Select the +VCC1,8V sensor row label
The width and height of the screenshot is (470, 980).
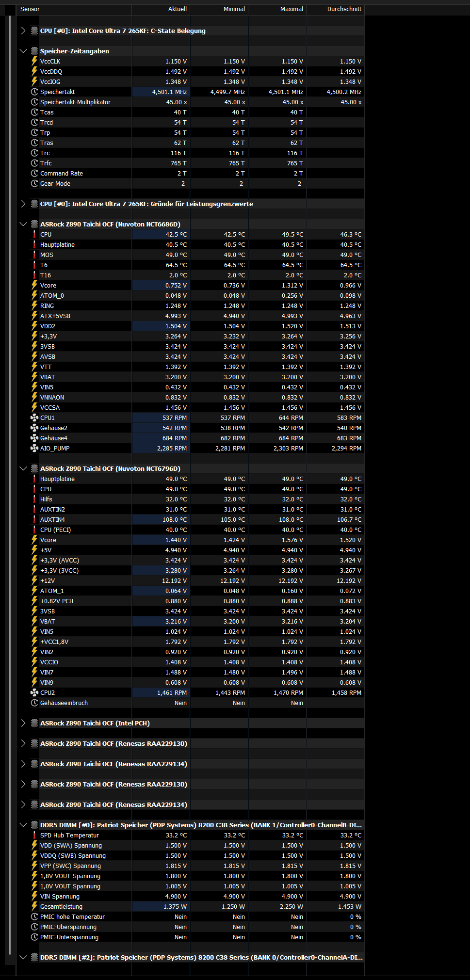coord(54,642)
